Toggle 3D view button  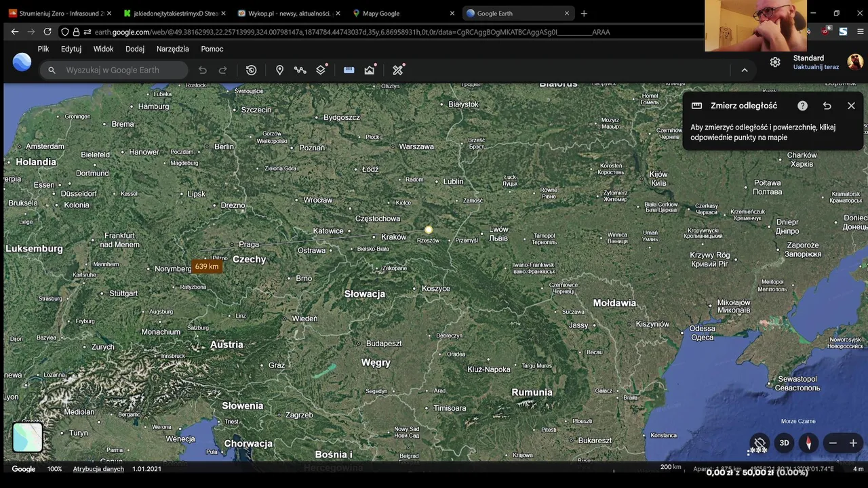point(784,443)
